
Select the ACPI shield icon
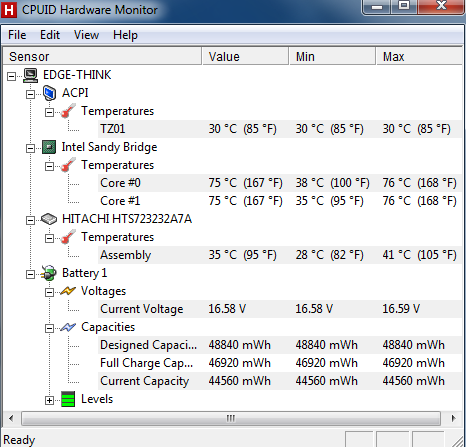49,93
